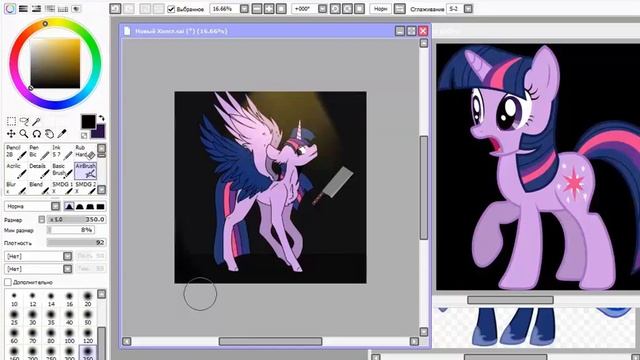Select the magic wand tool

pos(37,121)
